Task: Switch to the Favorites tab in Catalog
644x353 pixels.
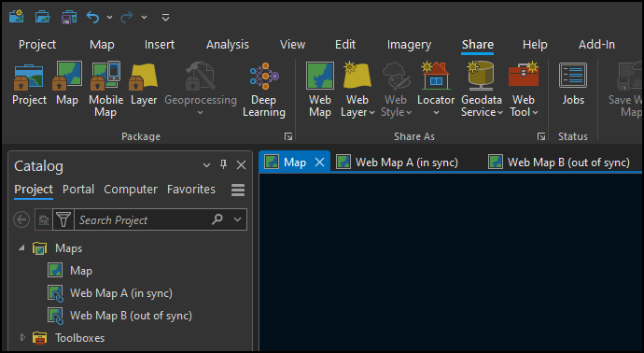Action: coord(191,190)
